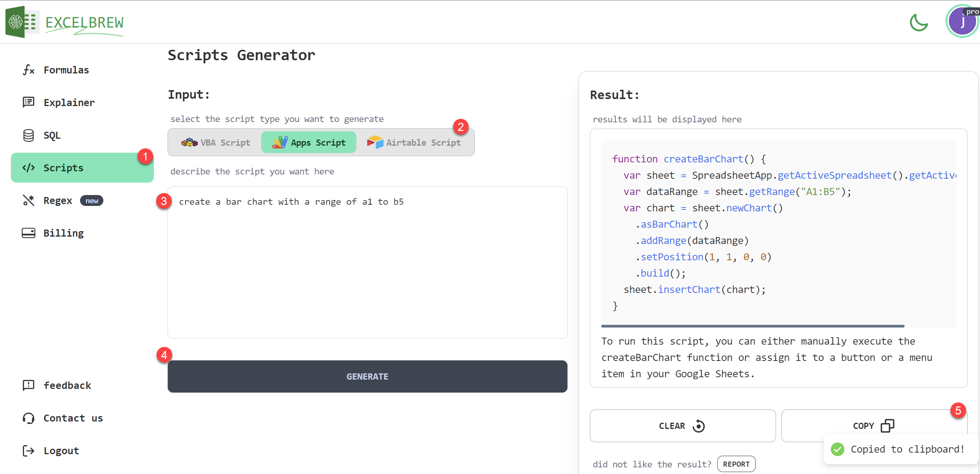Screen dimensions: 980x474
Task: Open Explainer from the sidebar
Action: [69, 103]
